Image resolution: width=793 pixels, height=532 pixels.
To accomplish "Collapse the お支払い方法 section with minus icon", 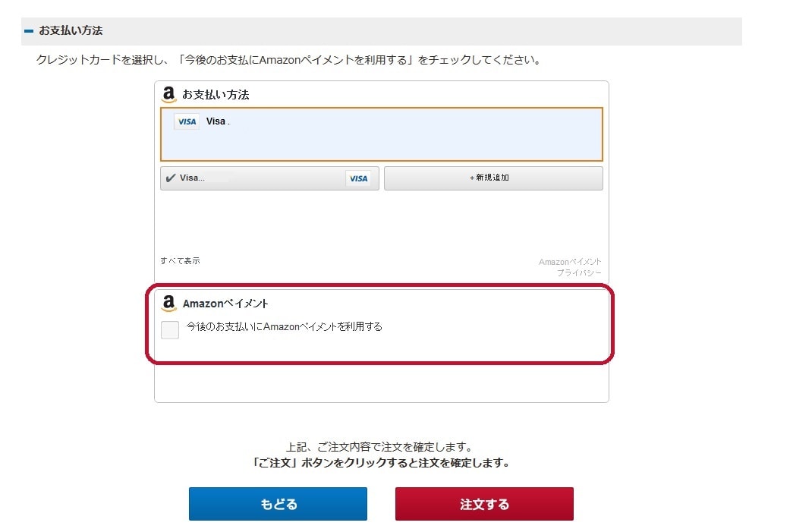I will point(28,31).
